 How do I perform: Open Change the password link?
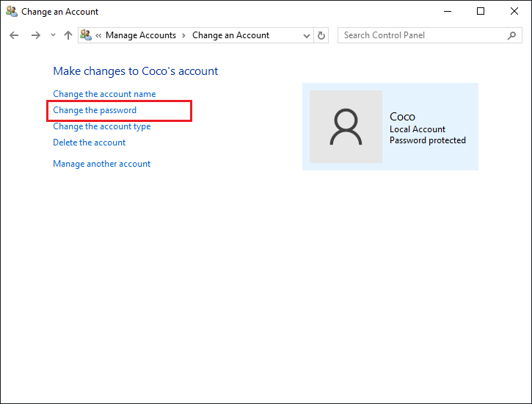[x=95, y=110]
